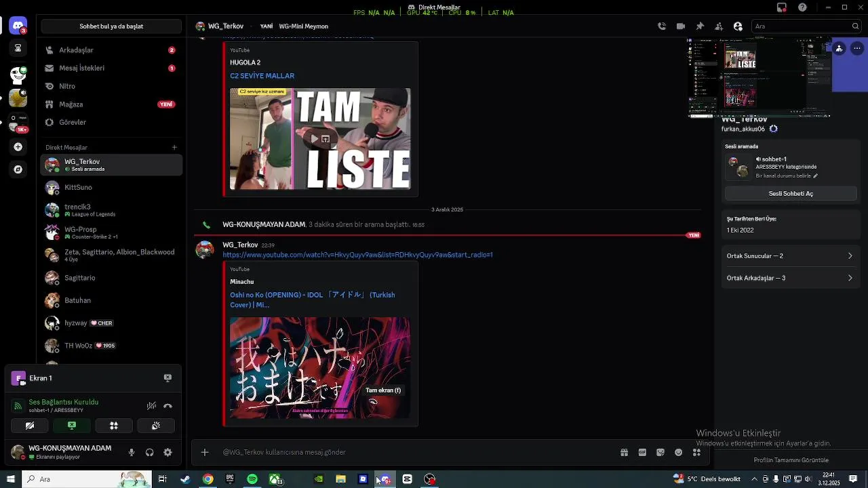Screen dimensions: 868x488
Task: Open activities launcher button
Action: click(x=114, y=426)
